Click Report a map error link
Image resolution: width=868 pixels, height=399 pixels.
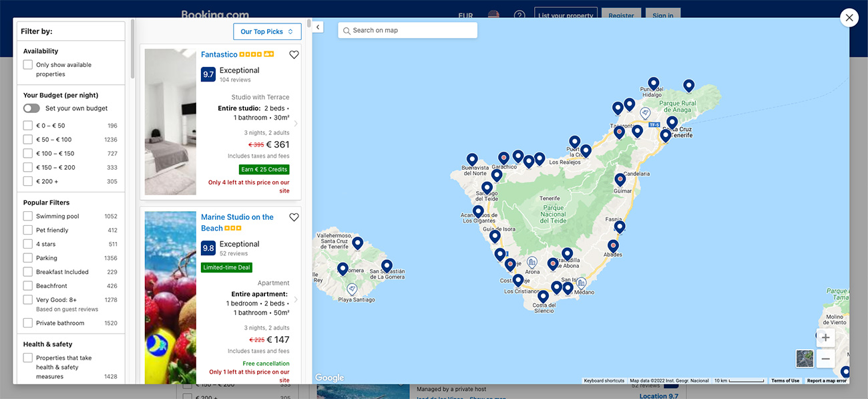[827, 381]
